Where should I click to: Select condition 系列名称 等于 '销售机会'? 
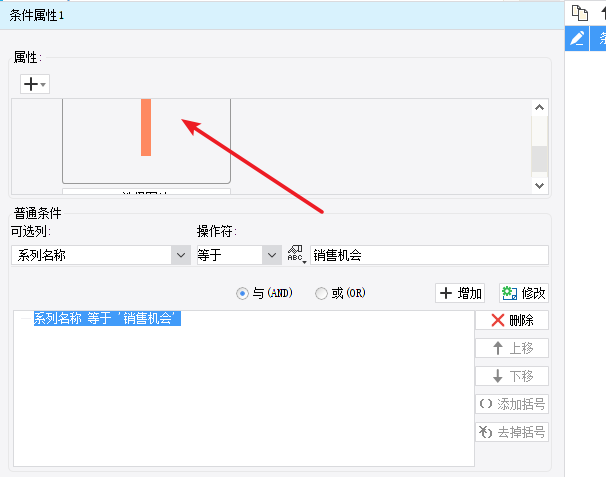[x=107, y=318]
